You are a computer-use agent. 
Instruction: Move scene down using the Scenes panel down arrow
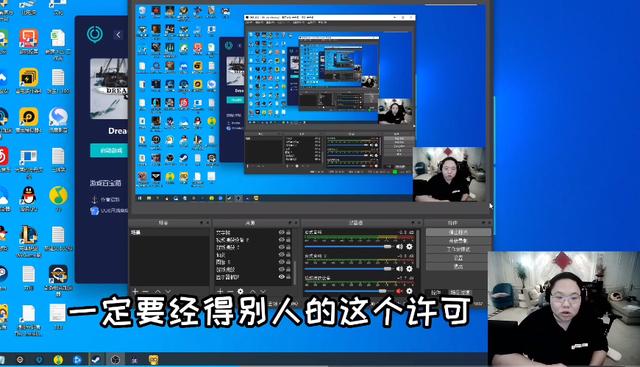pyautogui.click(x=168, y=291)
